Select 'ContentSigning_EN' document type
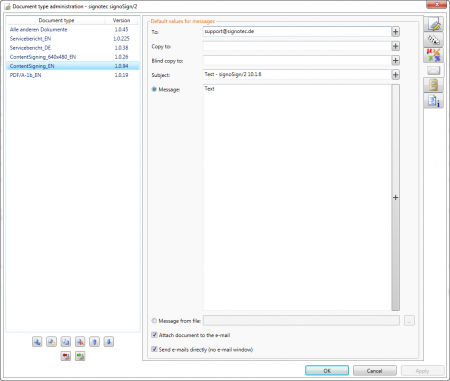Screen dimensions: 450x381 73,66
